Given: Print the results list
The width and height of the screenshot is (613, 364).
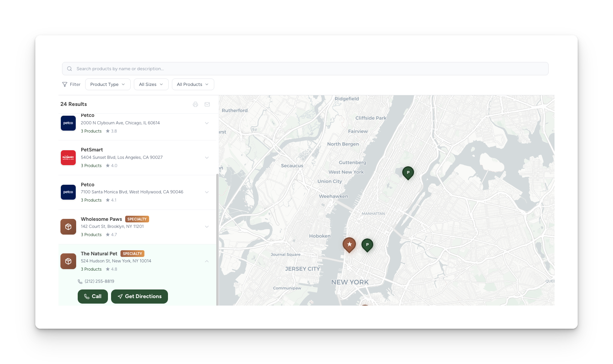Looking at the screenshot, I should pos(195,104).
